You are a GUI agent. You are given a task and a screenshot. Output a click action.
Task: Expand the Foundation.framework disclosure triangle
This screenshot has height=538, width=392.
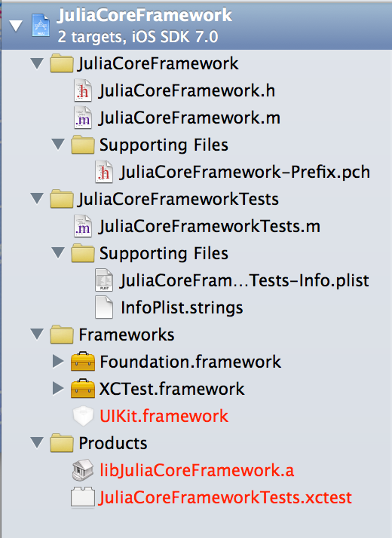tap(57, 361)
